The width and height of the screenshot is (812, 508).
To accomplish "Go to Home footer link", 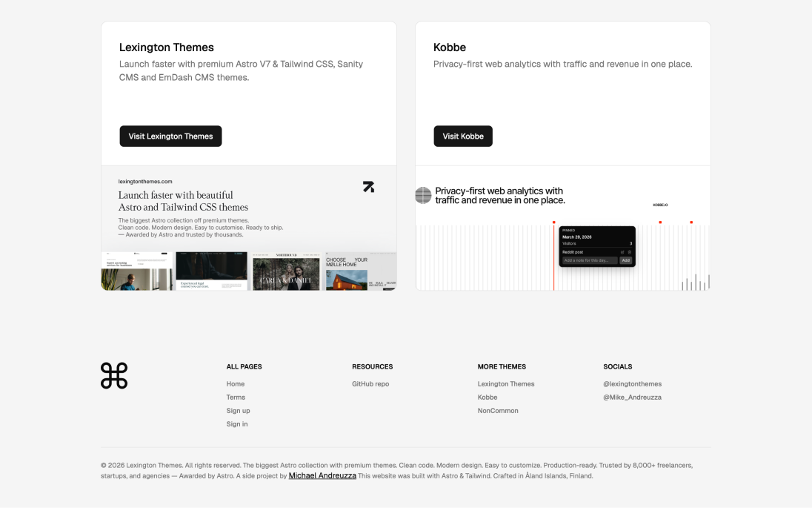I will [235, 384].
